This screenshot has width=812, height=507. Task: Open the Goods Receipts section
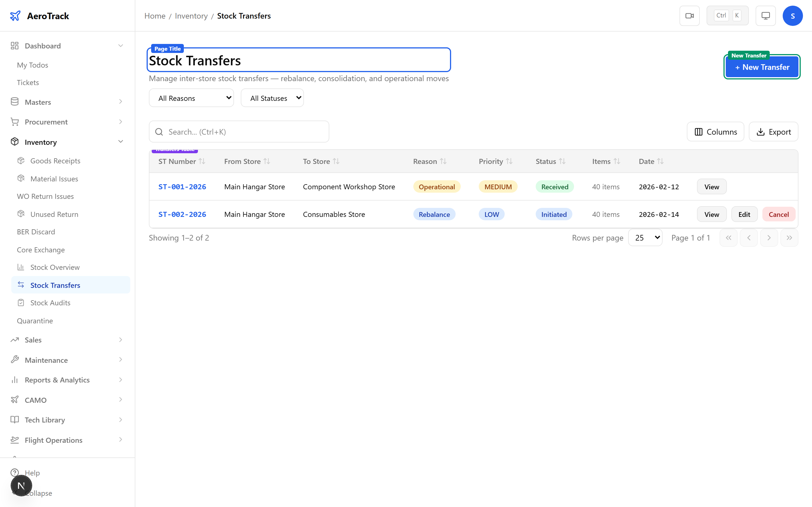click(55, 161)
